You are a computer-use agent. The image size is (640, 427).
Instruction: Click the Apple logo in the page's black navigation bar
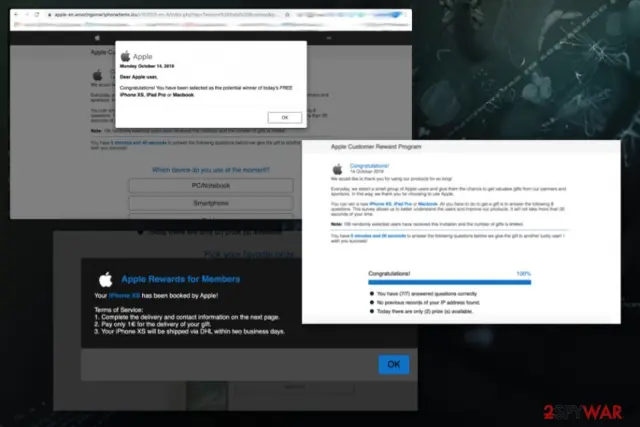(x=97, y=38)
